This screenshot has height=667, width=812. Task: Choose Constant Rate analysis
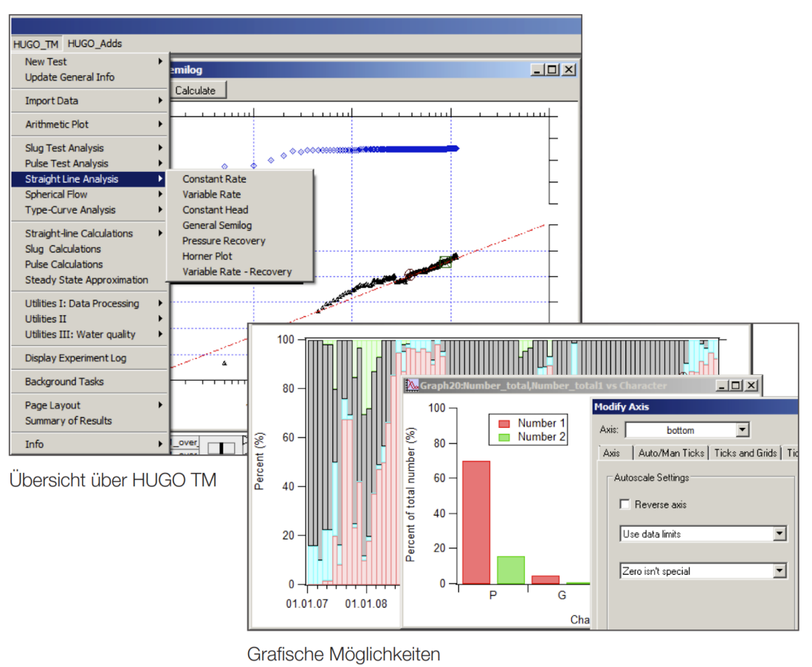coord(240,179)
